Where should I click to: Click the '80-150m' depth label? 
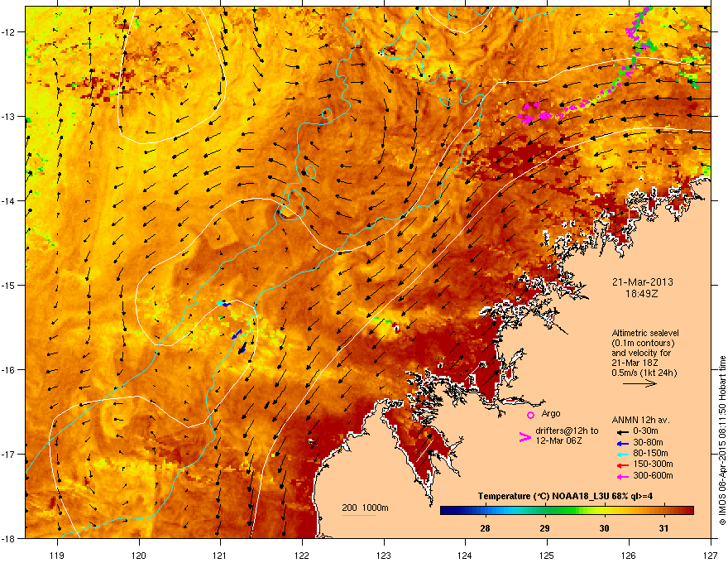650,453
